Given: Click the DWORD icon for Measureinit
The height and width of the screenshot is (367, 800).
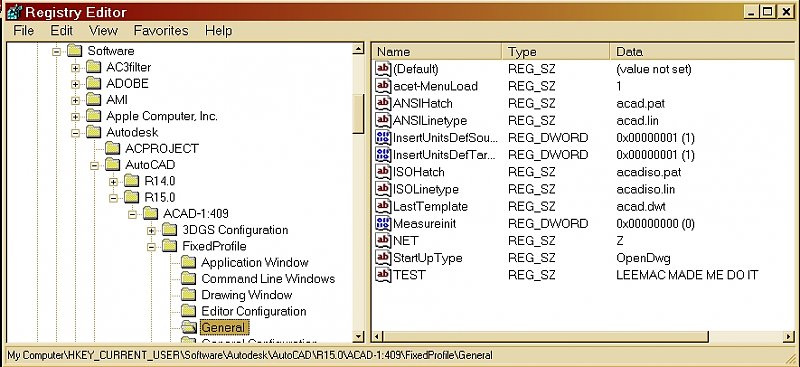Looking at the screenshot, I should 383,223.
